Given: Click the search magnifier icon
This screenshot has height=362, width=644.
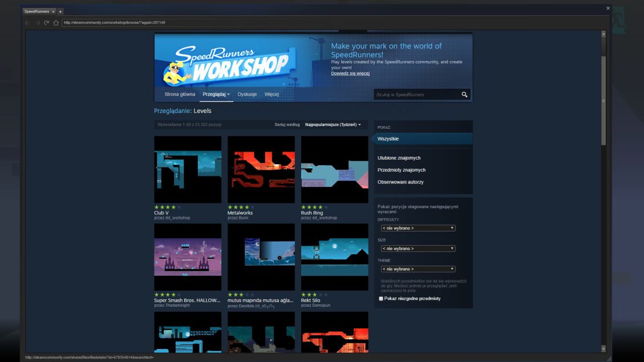Looking at the screenshot, I should coord(464,95).
